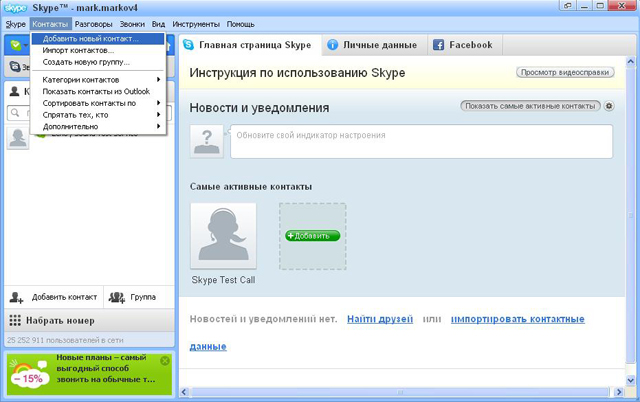Click vertical scrollbar down arrow
Viewport: 640px width, 402px height.
coord(631,380)
